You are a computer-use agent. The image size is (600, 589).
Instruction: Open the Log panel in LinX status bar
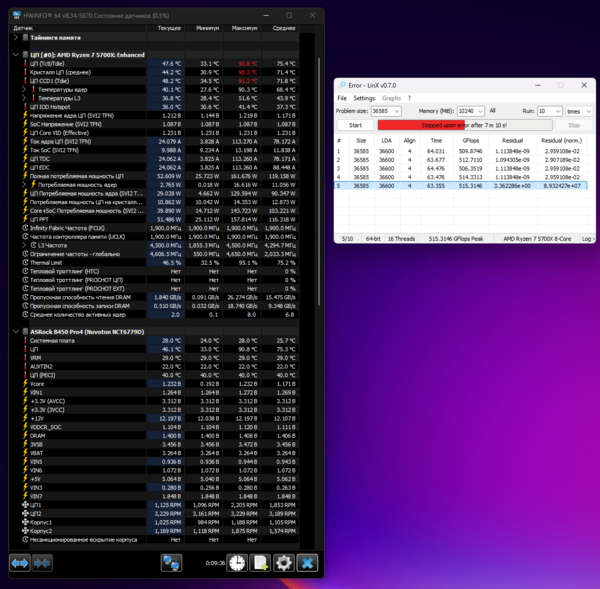pos(587,238)
